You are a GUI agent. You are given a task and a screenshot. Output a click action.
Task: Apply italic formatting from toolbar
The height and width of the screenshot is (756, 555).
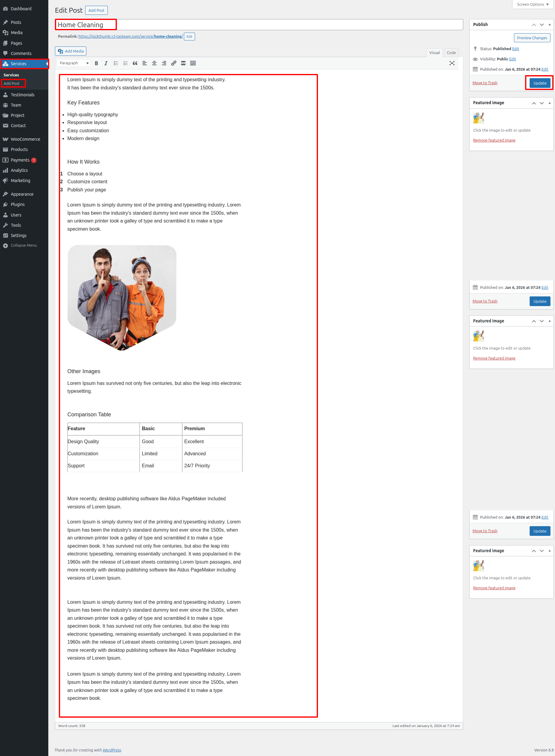point(106,63)
